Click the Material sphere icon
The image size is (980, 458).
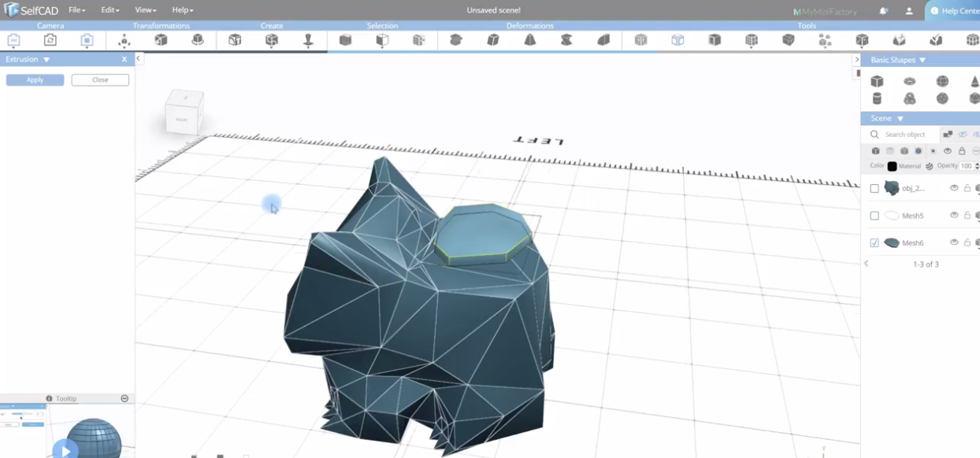click(x=930, y=166)
